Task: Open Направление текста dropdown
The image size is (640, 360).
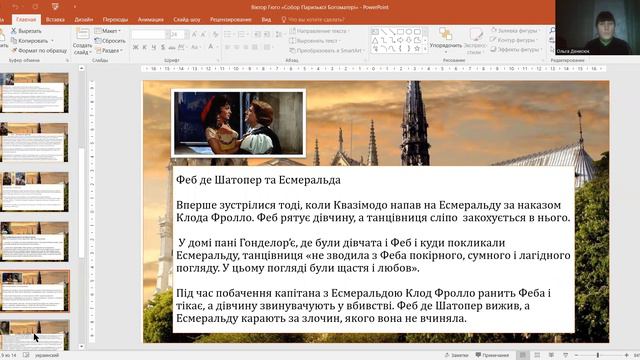Action: coord(320,31)
